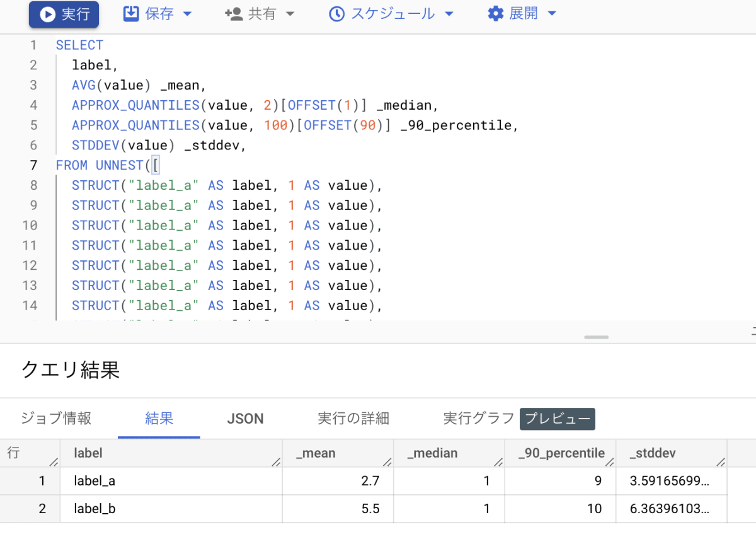Screen dimensions: 756x551
Task: Click the horizontal pane splitter handle
Action: coord(596,337)
